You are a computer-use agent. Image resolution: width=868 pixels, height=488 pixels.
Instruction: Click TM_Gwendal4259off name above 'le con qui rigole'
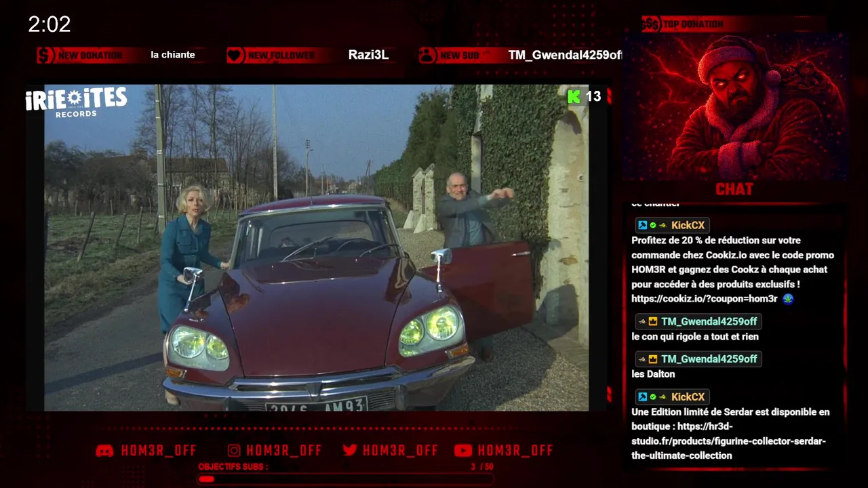(x=709, y=321)
